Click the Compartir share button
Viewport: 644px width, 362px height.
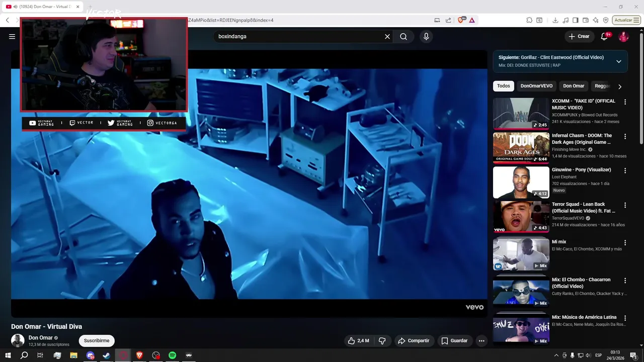pos(414,340)
